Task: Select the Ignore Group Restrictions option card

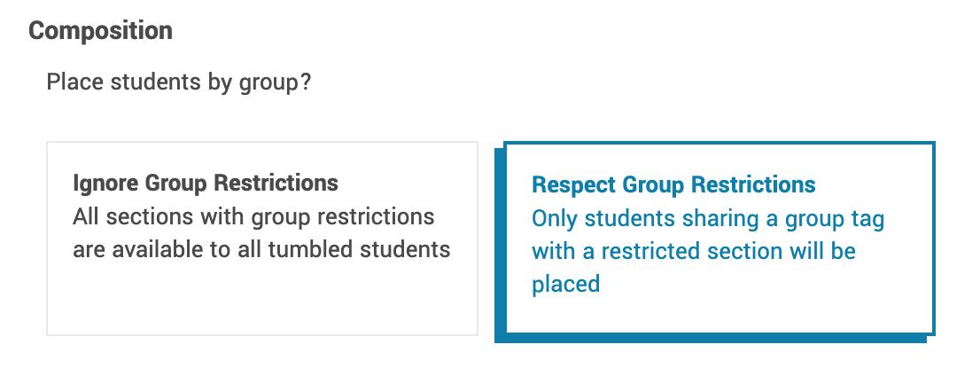Action: click(261, 239)
